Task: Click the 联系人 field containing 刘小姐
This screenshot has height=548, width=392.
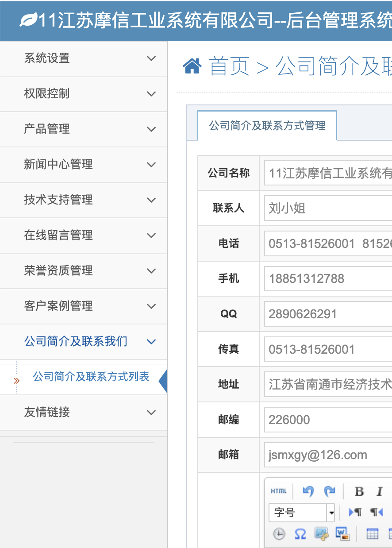Action: click(x=328, y=208)
